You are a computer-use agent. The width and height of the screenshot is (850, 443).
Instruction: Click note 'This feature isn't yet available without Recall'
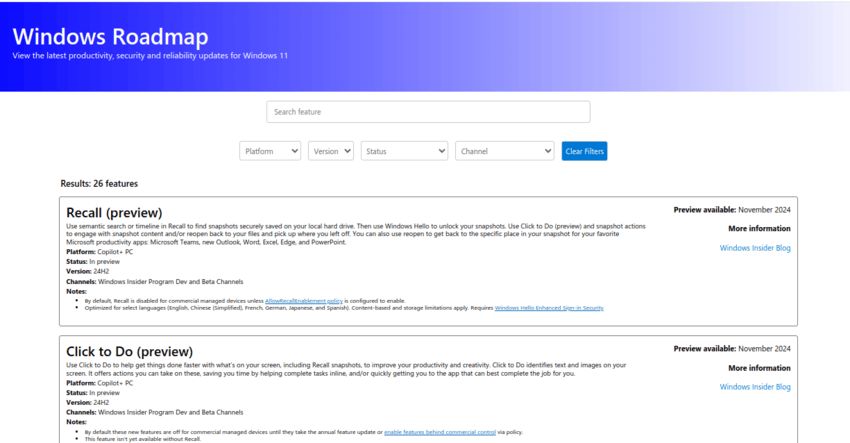pos(143,439)
